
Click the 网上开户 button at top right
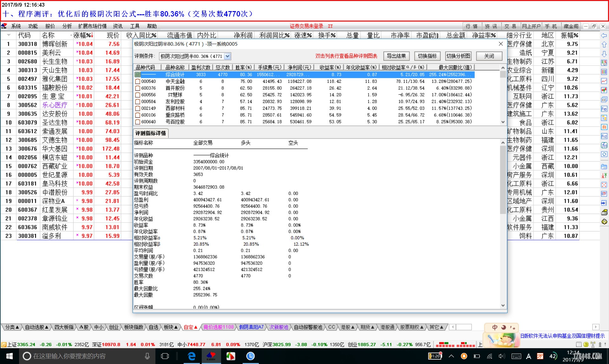point(531,26)
